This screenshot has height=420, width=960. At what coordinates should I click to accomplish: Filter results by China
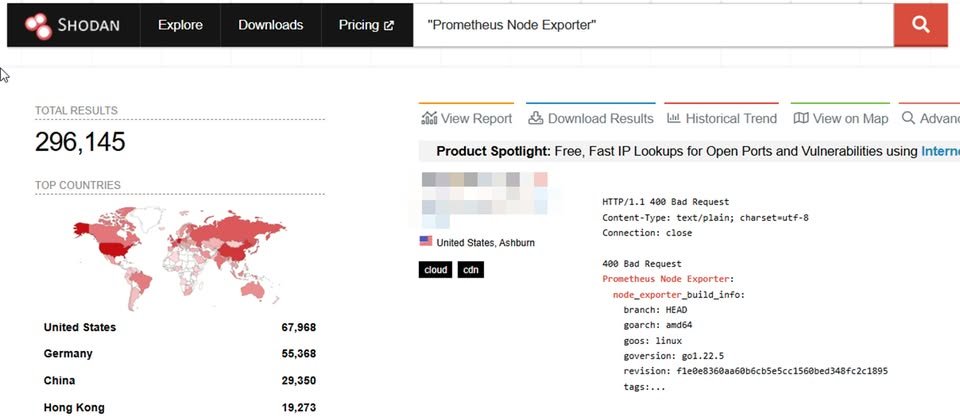(59, 381)
